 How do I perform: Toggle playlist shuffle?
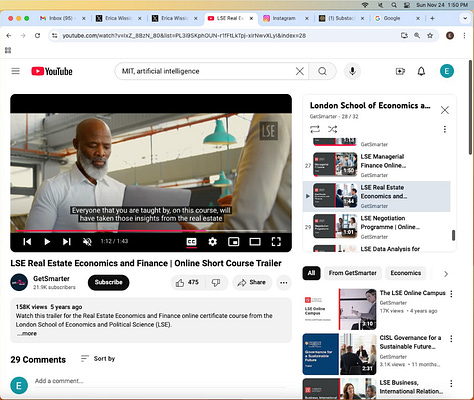[332, 129]
